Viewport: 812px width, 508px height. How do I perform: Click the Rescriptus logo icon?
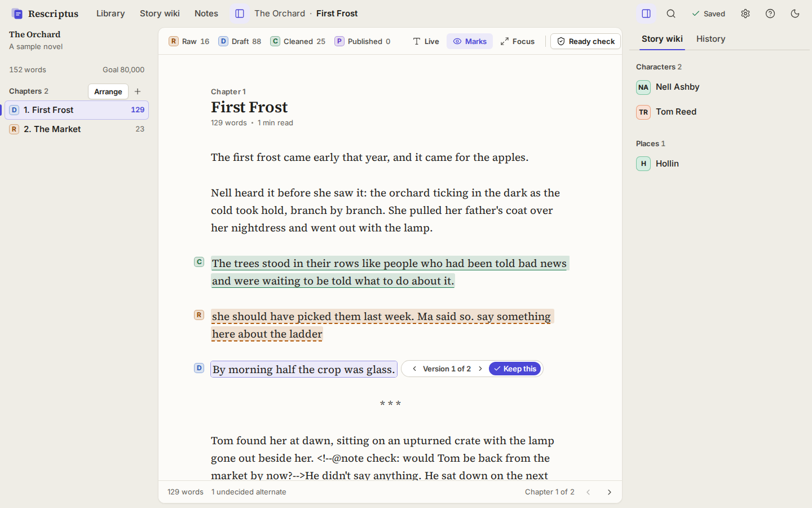point(17,14)
